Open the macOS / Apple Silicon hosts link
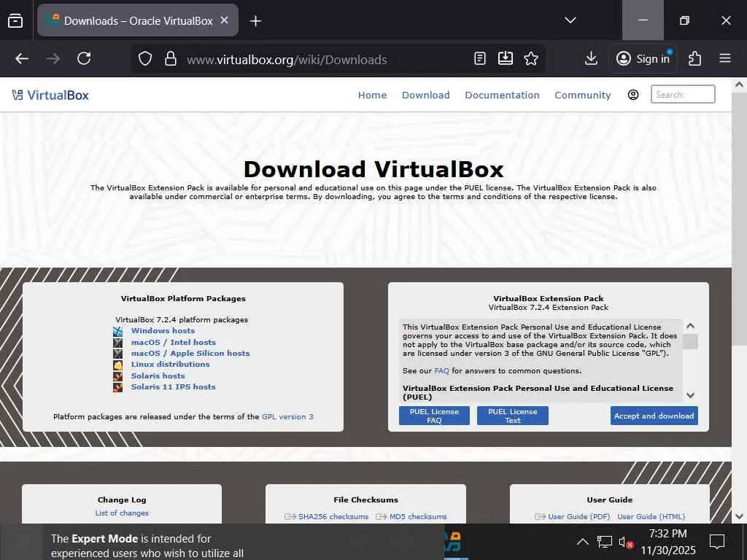Image resolution: width=747 pixels, height=560 pixels. 190,354
